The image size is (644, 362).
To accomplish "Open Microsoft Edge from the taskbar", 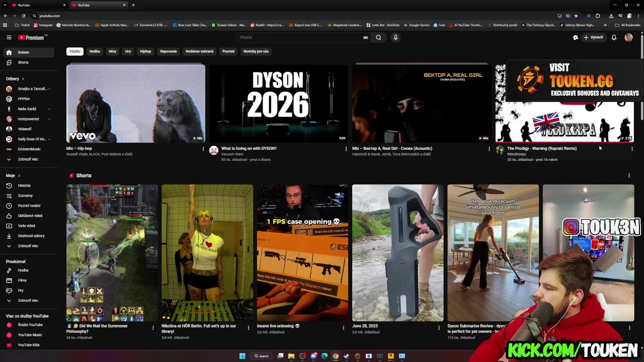I will pyautogui.click(x=325, y=356).
